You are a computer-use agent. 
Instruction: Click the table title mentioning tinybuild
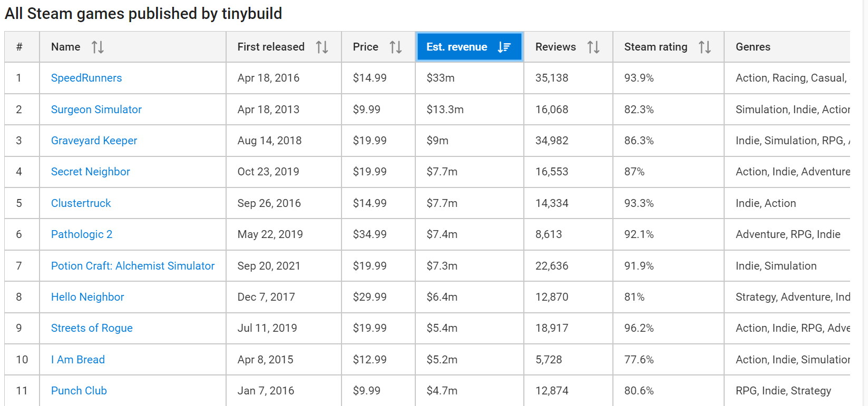[x=143, y=13]
